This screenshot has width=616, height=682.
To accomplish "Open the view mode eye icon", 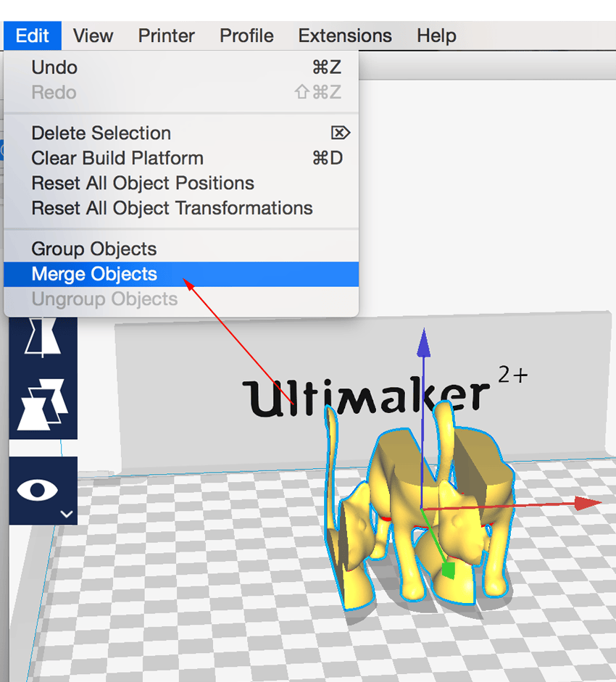I will pyautogui.click(x=38, y=490).
